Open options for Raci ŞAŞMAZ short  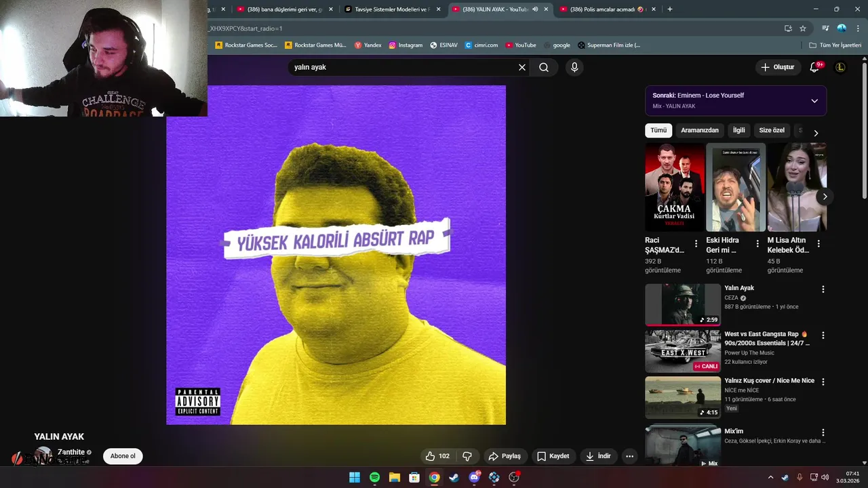pyautogui.click(x=696, y=243)
